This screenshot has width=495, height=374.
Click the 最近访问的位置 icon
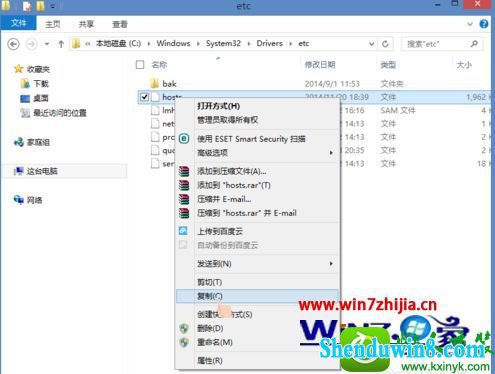pos(25,113)
